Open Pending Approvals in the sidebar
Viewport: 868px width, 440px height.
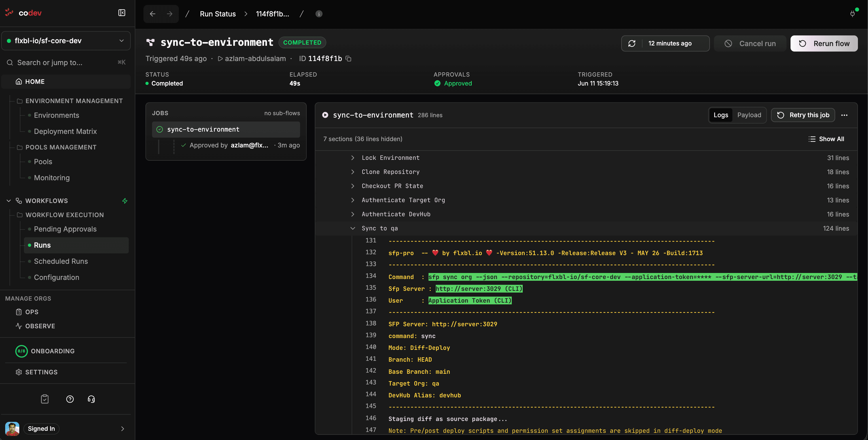pyautogui.click(x=65, y=229)
